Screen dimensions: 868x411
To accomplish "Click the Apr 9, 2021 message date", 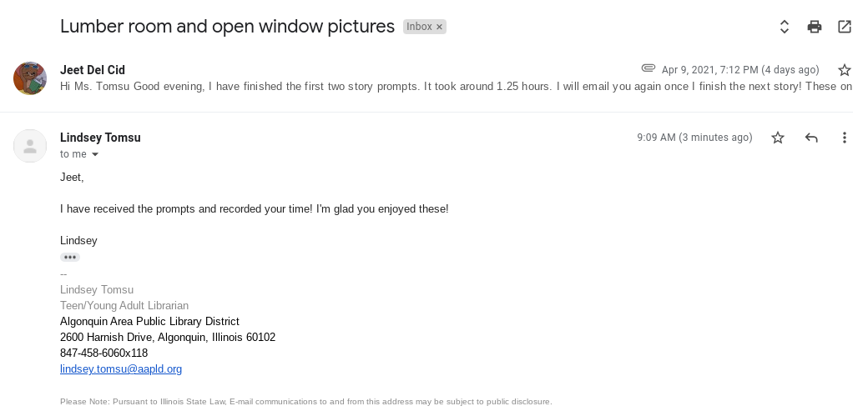I will (x=739, y=70).
